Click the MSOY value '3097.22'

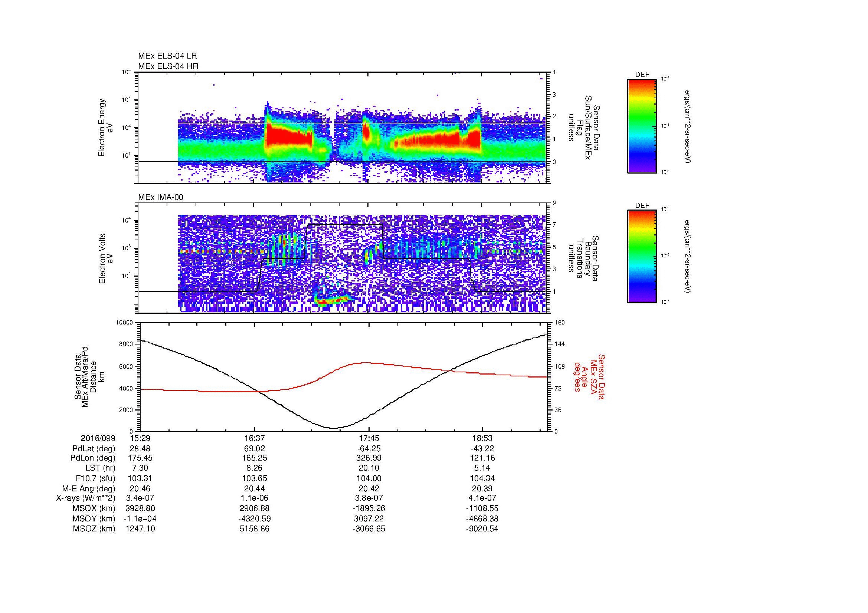click(369, 518)
